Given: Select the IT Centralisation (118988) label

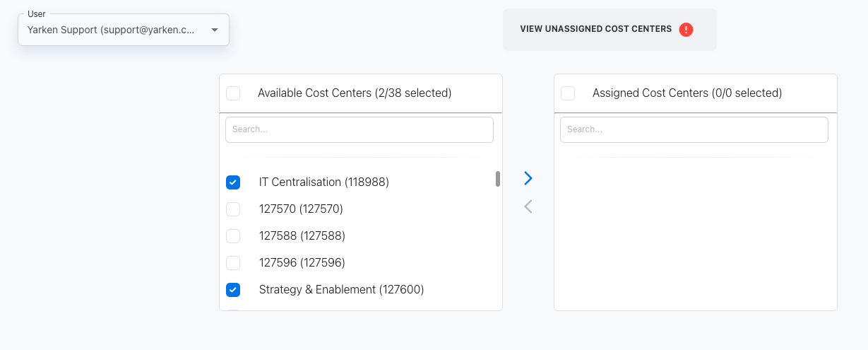Looking at the screenshot, I should coord(323,182).
